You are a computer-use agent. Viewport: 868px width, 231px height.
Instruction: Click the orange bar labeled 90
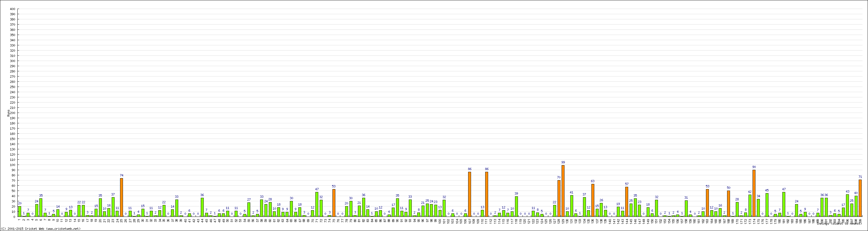(x=754, y=193)
